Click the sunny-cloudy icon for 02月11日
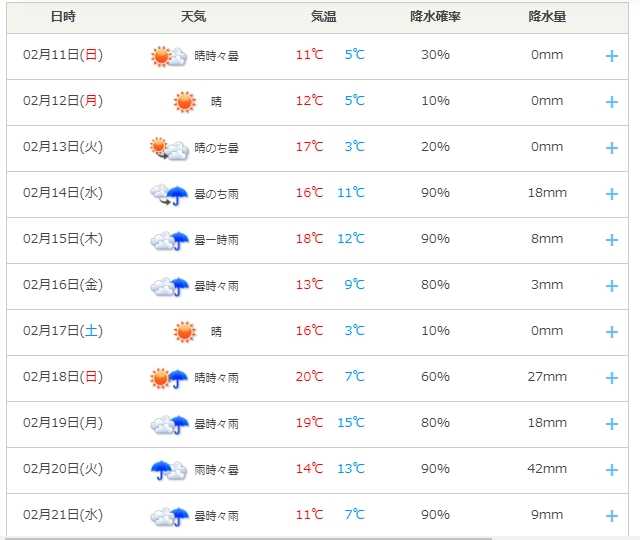The image size is (640, 540). tap(168, 56)
